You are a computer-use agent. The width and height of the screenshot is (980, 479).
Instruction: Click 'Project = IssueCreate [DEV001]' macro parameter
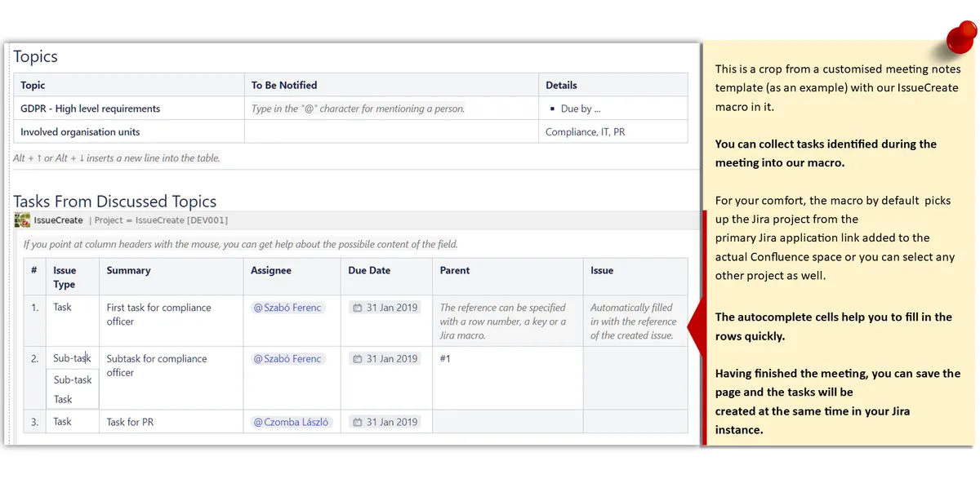pyautogui.click(x=162, y=220)
